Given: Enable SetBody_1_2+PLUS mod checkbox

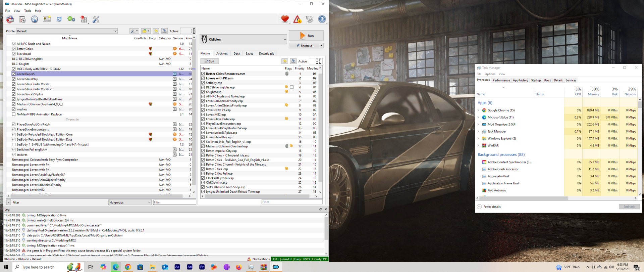Looking at the screenshot, I should 14,144.
